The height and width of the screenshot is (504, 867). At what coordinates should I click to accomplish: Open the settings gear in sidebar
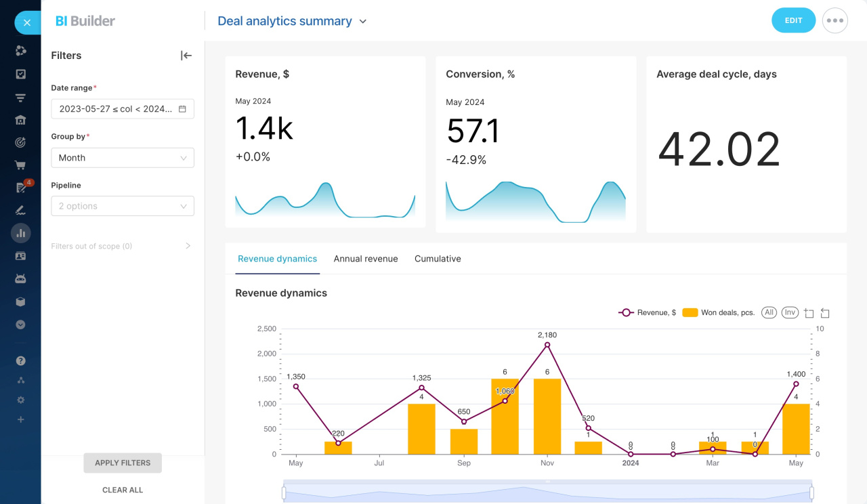pyautogui.click(x=20, y=400)
